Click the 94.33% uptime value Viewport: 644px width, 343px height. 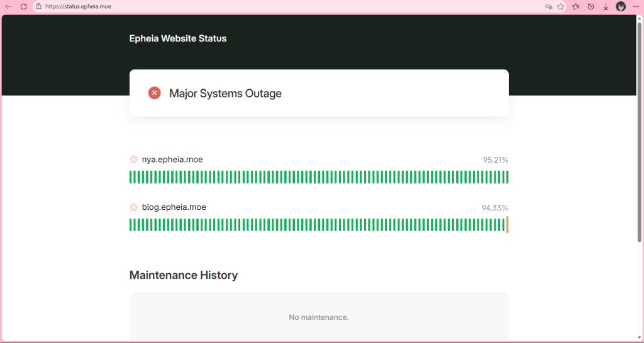pos(494,208)
